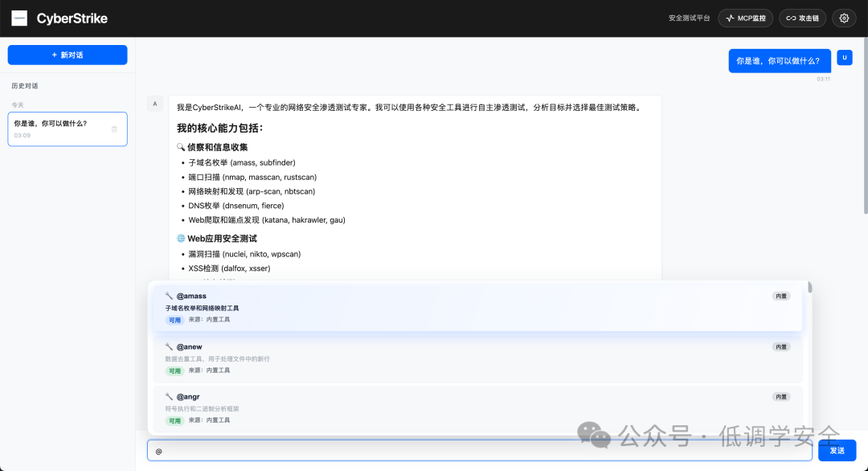The height and width of the screenshot is (471, 868).
Task: Open the 你是谁，你可以做什么？ history conversation
Action: (x=68, y=129)
